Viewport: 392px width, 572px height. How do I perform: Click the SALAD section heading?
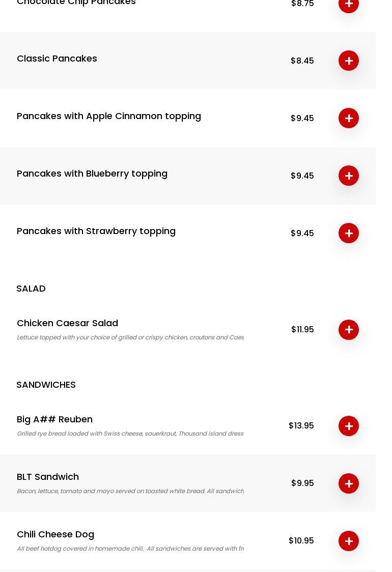coord(31,289)
